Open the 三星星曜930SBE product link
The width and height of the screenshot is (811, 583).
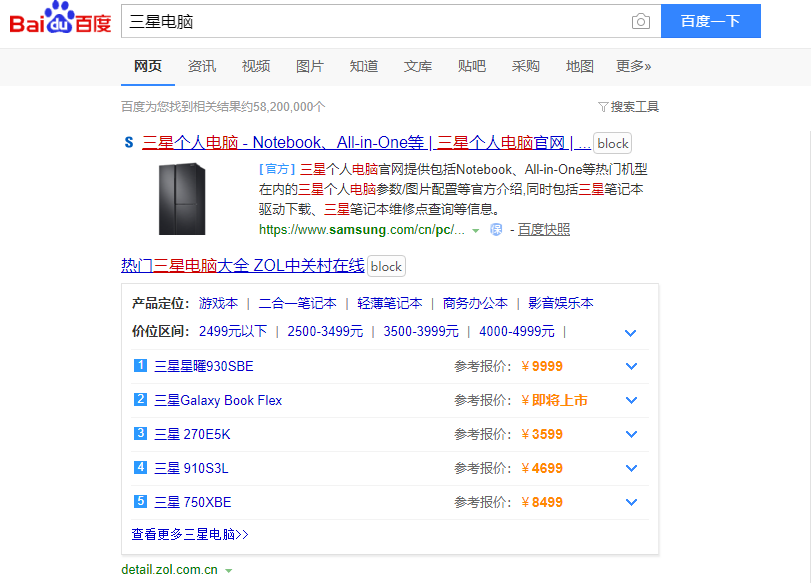[x=204, y=366]
